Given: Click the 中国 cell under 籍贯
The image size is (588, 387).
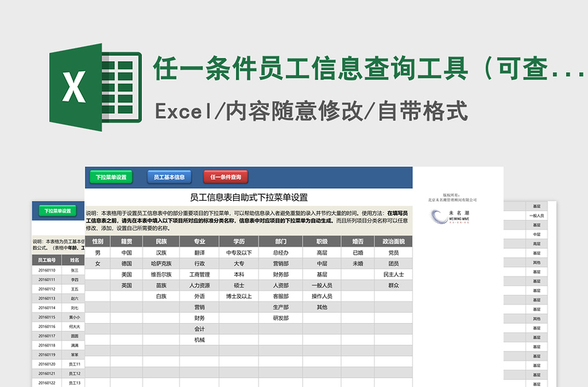Looking at the screenshot, I should (126, 252).
